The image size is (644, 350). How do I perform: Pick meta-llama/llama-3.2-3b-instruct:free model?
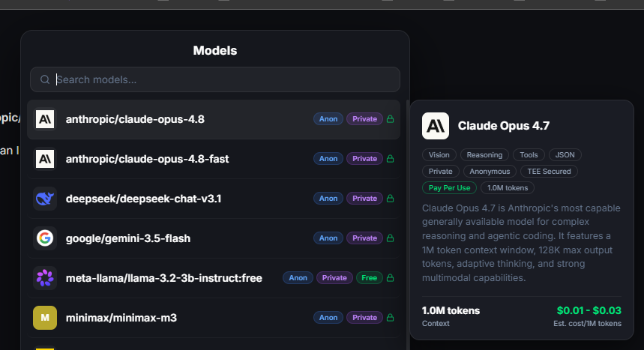pos(214,278)
